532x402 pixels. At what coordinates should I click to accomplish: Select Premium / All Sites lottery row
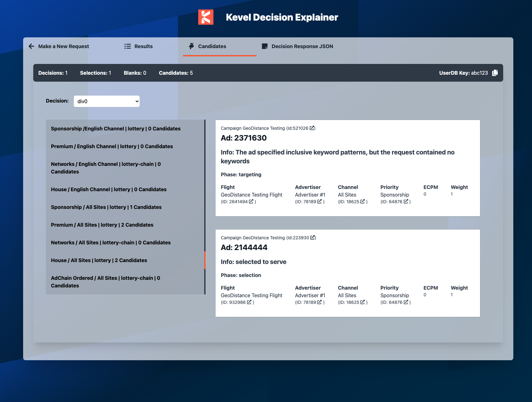pos(125,225)
